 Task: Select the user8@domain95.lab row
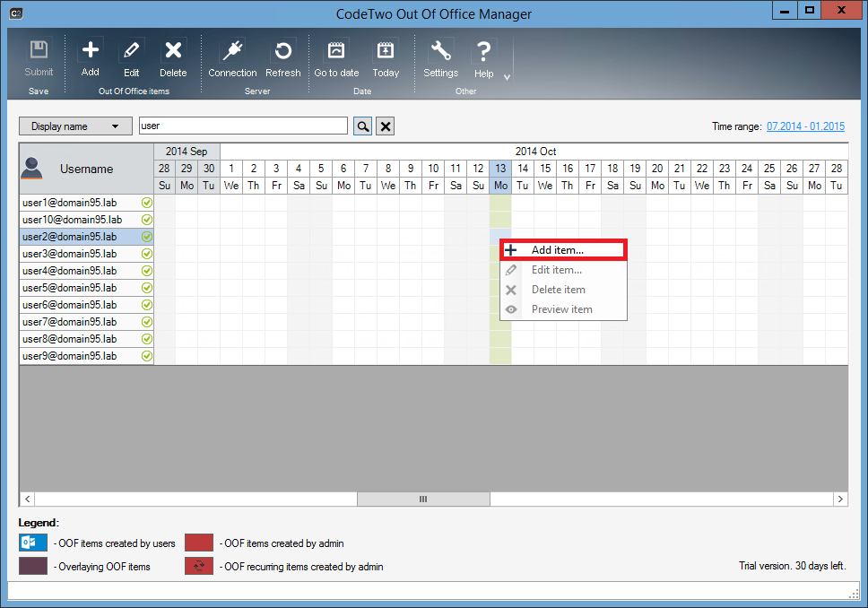pos(86,339)
